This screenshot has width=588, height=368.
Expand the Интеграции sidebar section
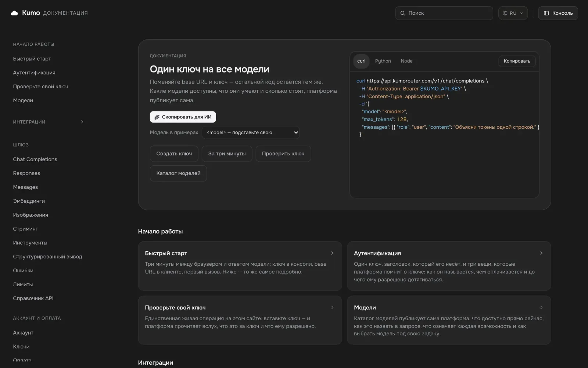click(48, 122)
